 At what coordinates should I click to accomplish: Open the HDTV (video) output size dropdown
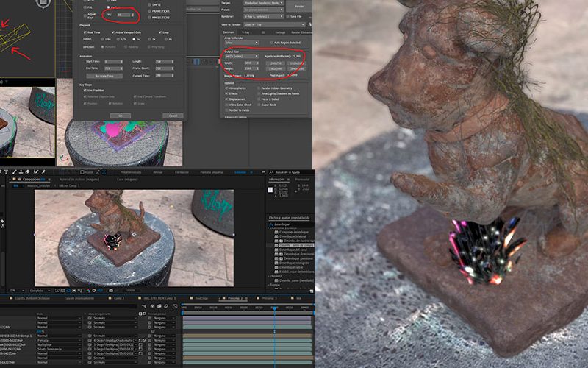241,56
